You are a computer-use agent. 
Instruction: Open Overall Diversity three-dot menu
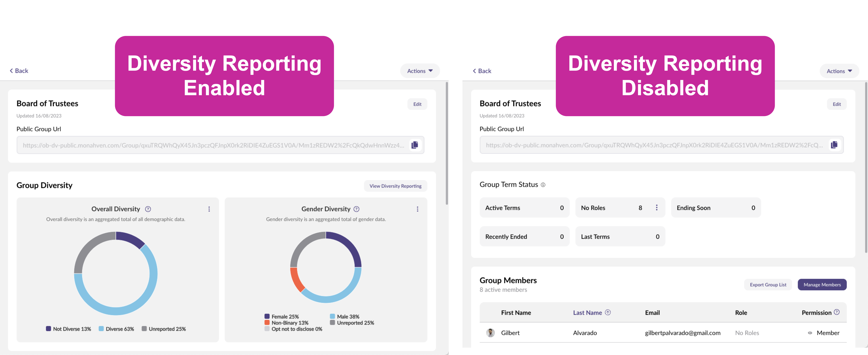click(x=209, y=209)
